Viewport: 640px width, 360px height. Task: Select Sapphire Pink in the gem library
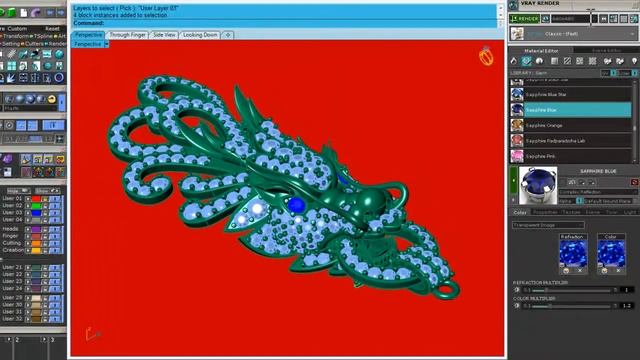tap(571, 156)
